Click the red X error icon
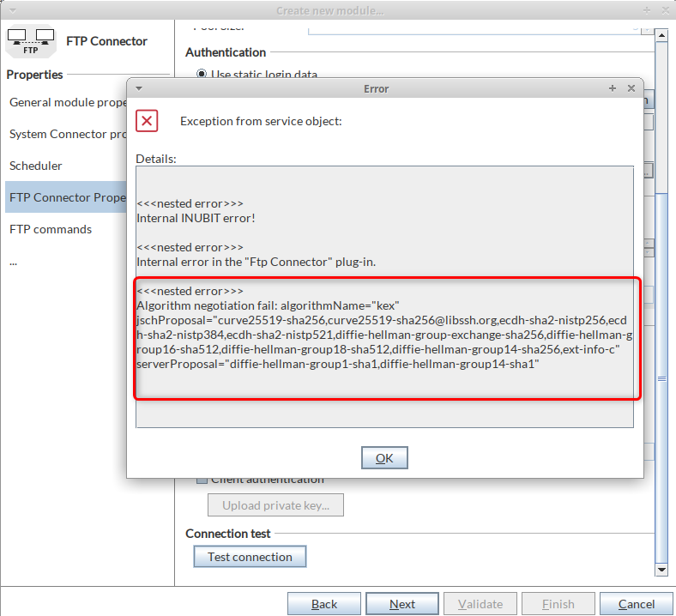Viewport: 676px width, 616px height. (148, 121)
